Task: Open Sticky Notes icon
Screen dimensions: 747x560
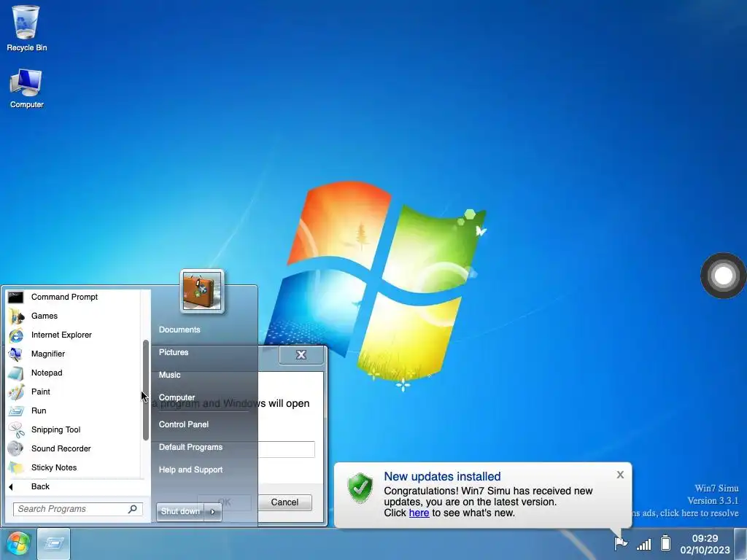Action: point(16,467)
